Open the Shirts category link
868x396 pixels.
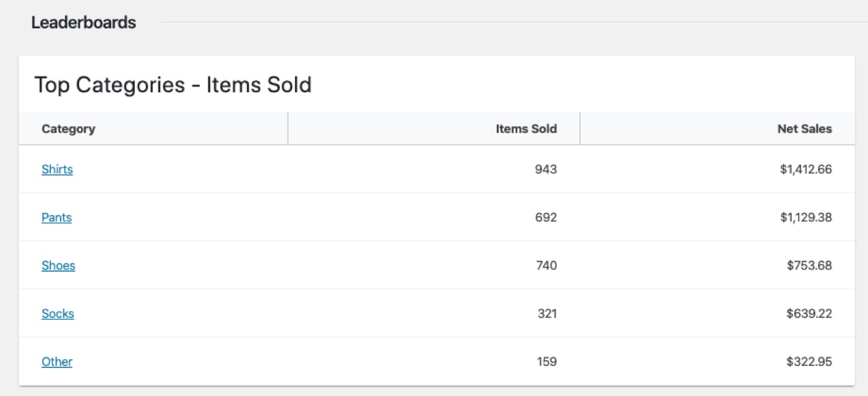click(57, 169)
